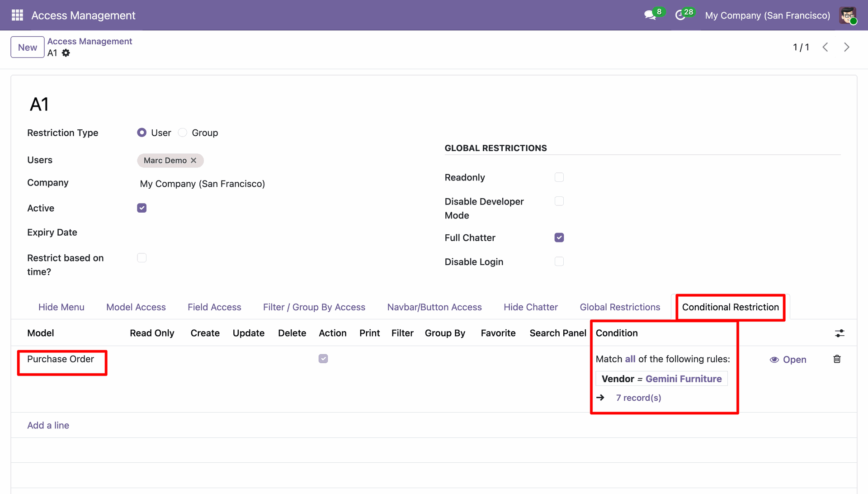Screen dimensions: 868x494
Task: Remove the Marc Demo user tag
Action: [193, 161]
